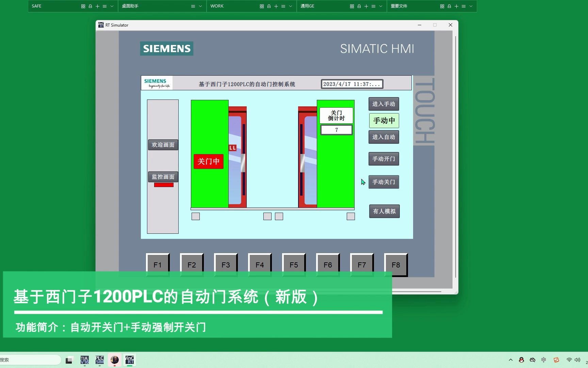588x368 pixels.
Task: Click the HMI function key F5
Action: [x=294, y=265]
